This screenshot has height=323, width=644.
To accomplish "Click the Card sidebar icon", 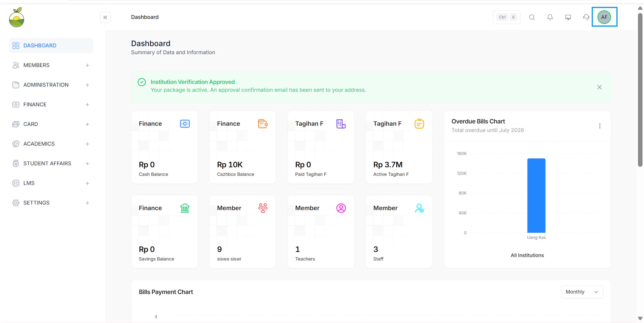I will [x=16, y=124].
